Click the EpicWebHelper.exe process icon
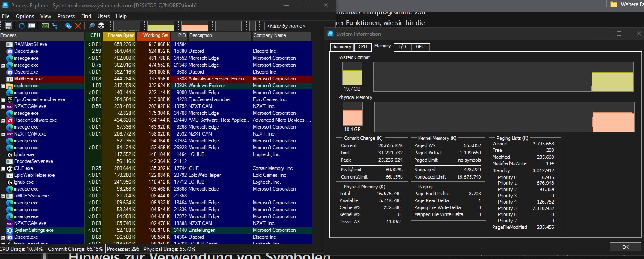The image size is (644, 259). 10,175
